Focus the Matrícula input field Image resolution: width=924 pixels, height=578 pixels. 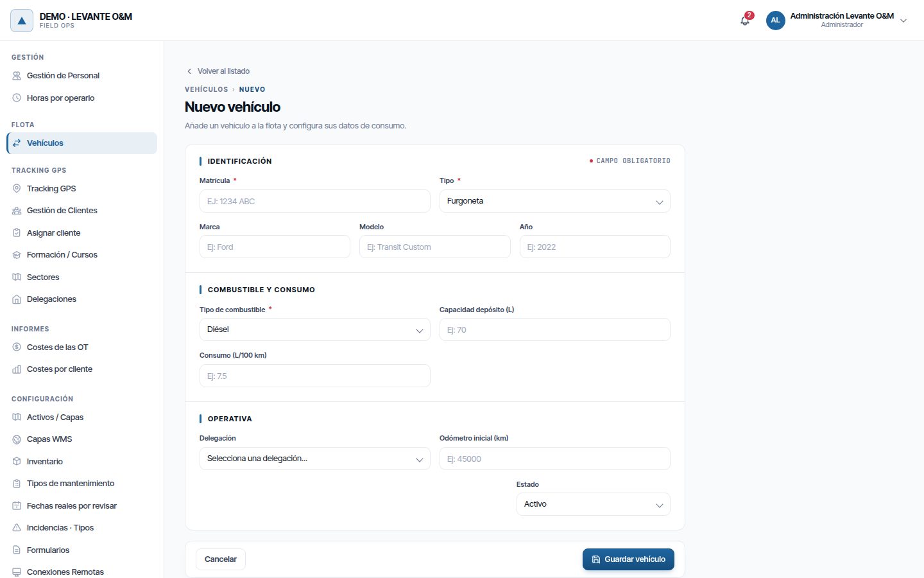point(314,201)
